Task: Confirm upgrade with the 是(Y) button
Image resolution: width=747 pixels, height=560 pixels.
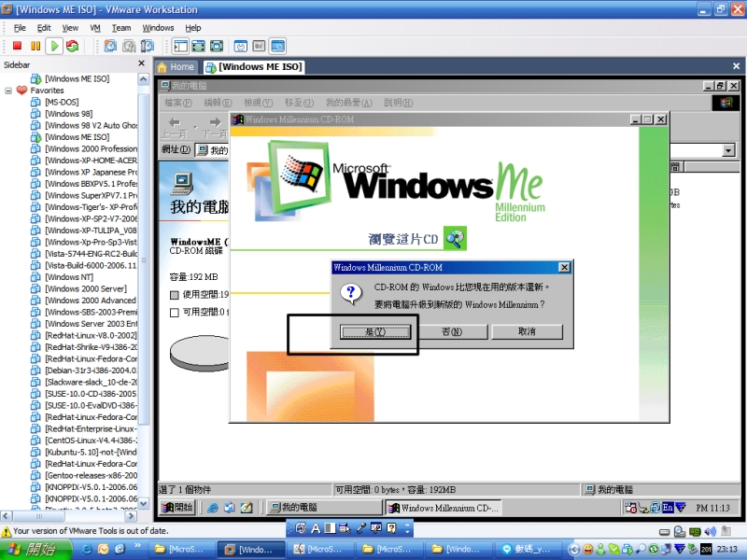Action: tap(375, 332)
